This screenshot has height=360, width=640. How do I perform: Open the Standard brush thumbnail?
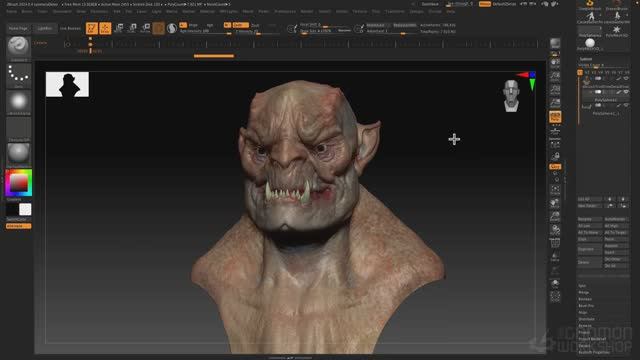click(x=18, y=47)
